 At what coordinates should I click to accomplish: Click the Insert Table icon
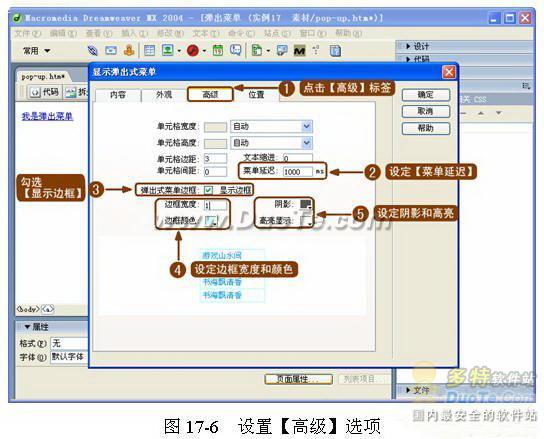(150, 51)
